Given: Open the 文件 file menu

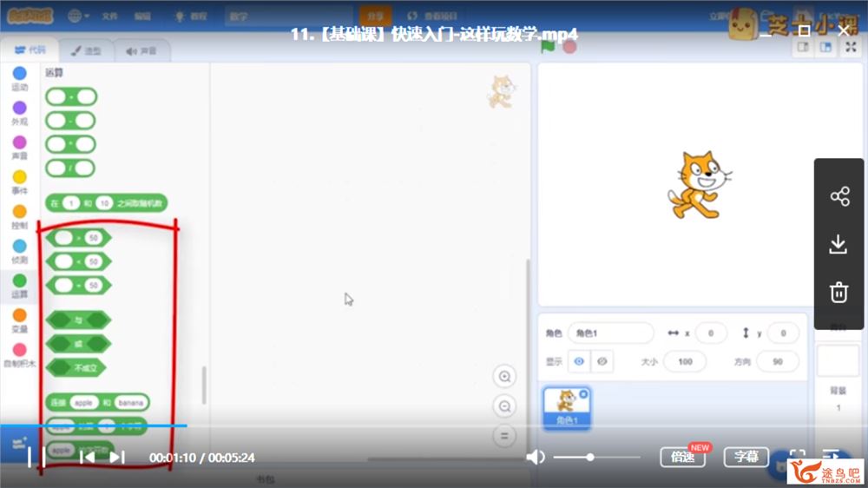Looking at the screenshot, I should [109, 16].
